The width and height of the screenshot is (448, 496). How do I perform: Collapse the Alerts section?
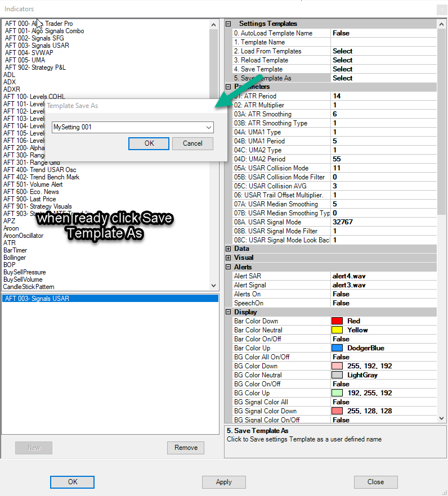(229, 267)
